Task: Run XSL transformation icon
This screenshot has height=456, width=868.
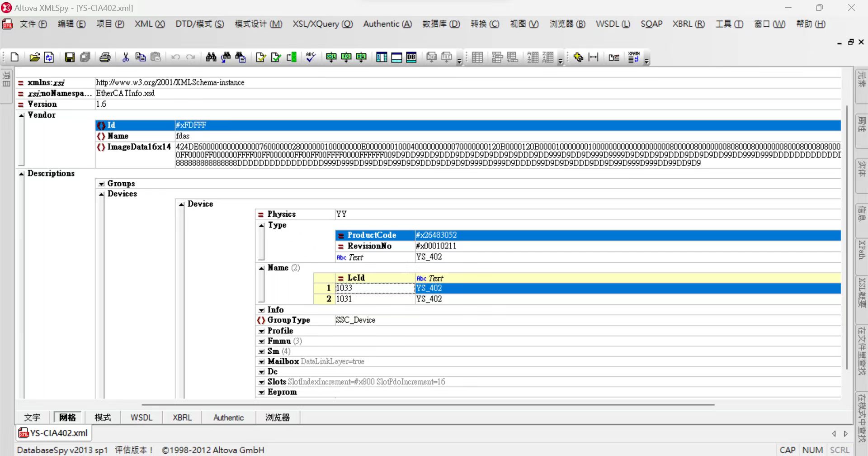Action: pyautogui.click(x=331, y=57)
